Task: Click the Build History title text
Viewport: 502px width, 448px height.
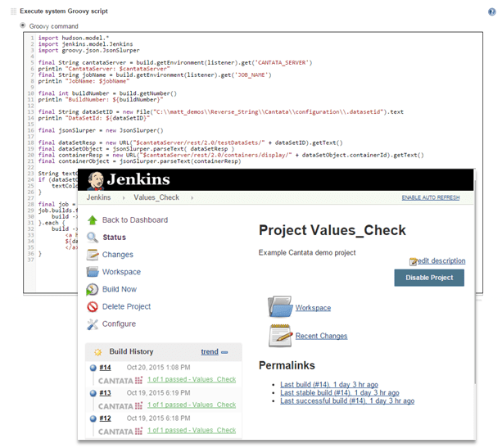Action: point(131,351)
